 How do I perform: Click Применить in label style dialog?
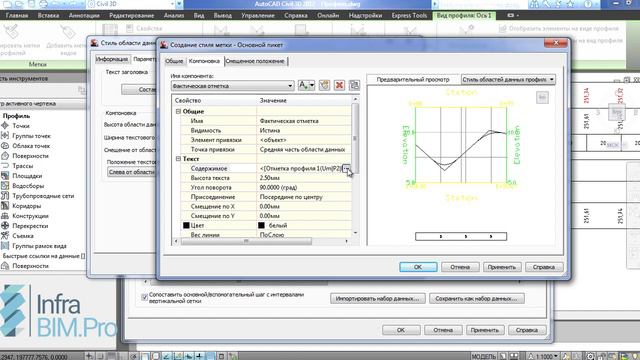coord(502,267)
